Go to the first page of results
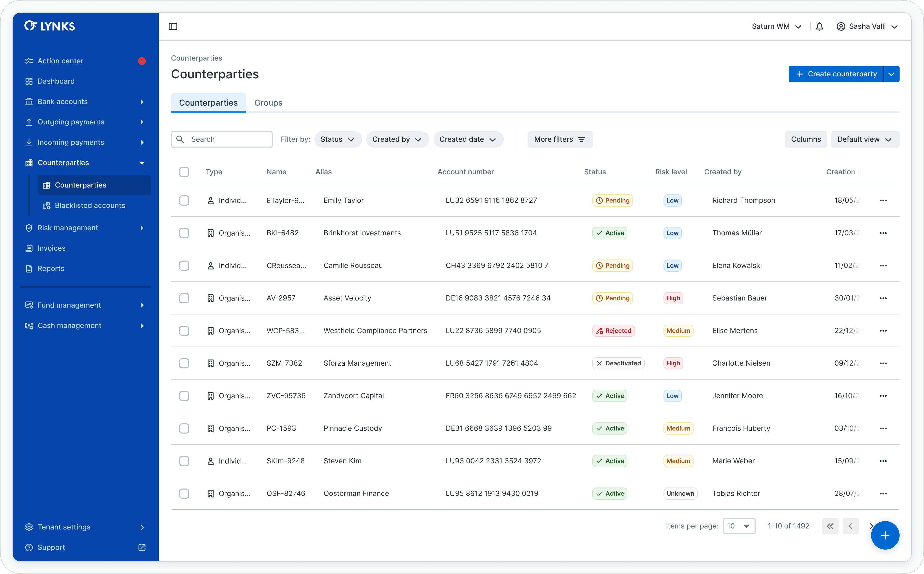This screenshot has width=924, height=574. coord(830,526)
